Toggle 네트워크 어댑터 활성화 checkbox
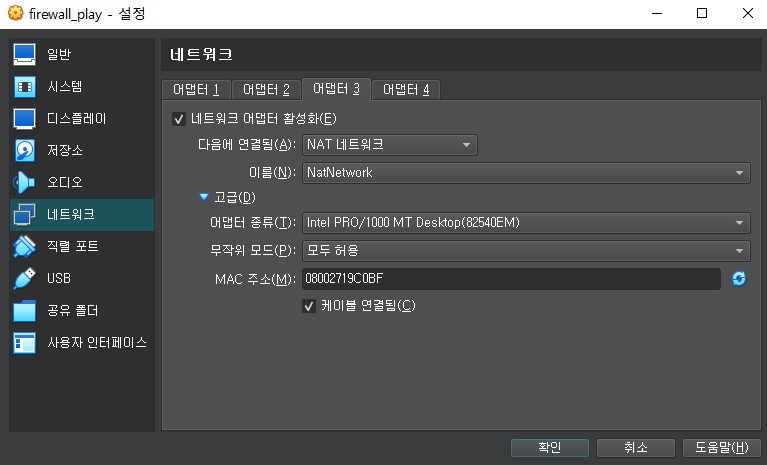The height and width of the screenshot is (465, 767). (x=179, y=119)
